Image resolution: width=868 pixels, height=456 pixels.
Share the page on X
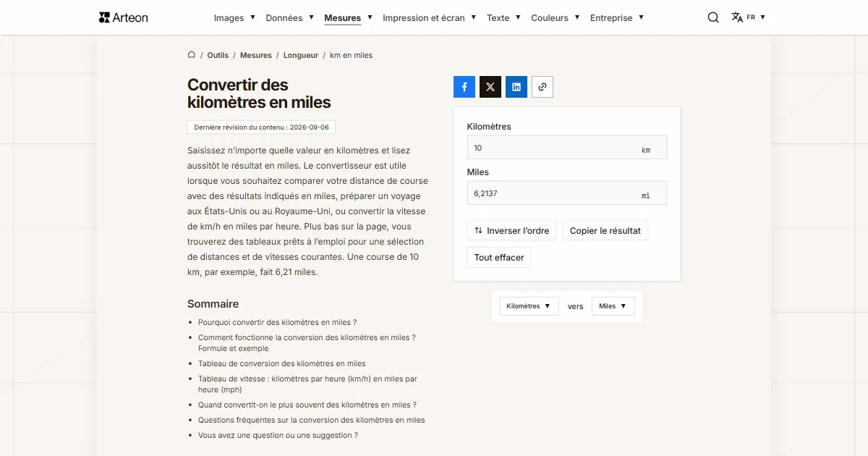(x=490, y=87)
